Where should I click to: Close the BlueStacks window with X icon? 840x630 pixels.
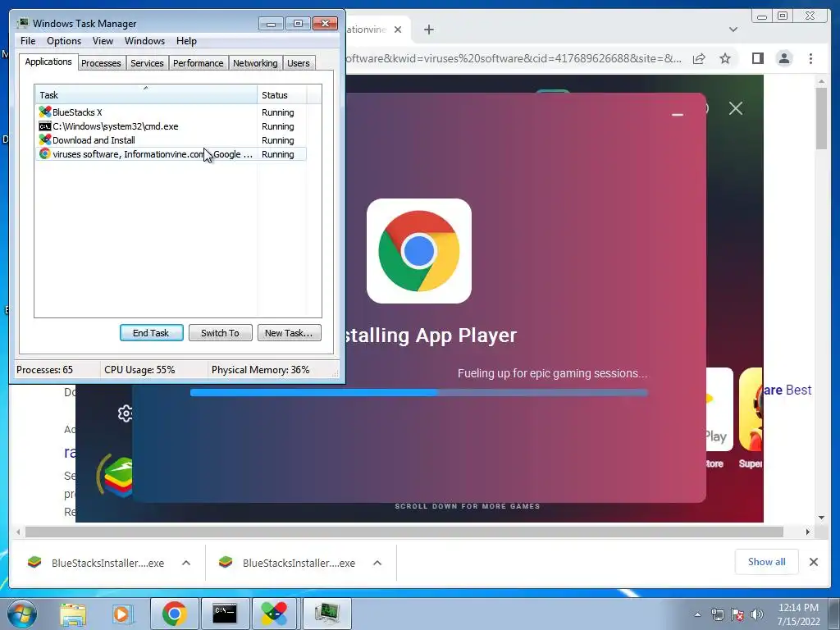click(736, 109)
